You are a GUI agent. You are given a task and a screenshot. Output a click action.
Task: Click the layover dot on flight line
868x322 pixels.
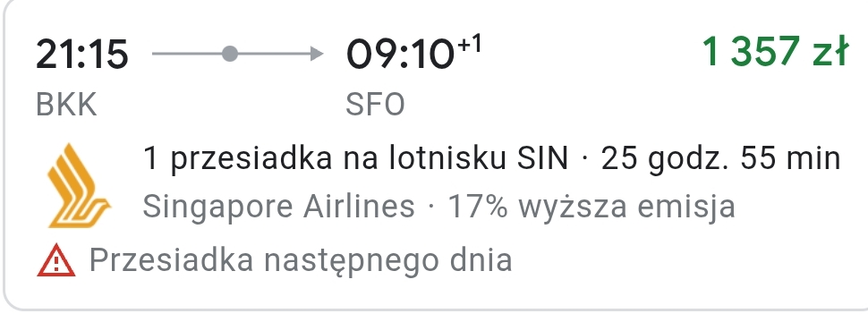coord(230,54)
